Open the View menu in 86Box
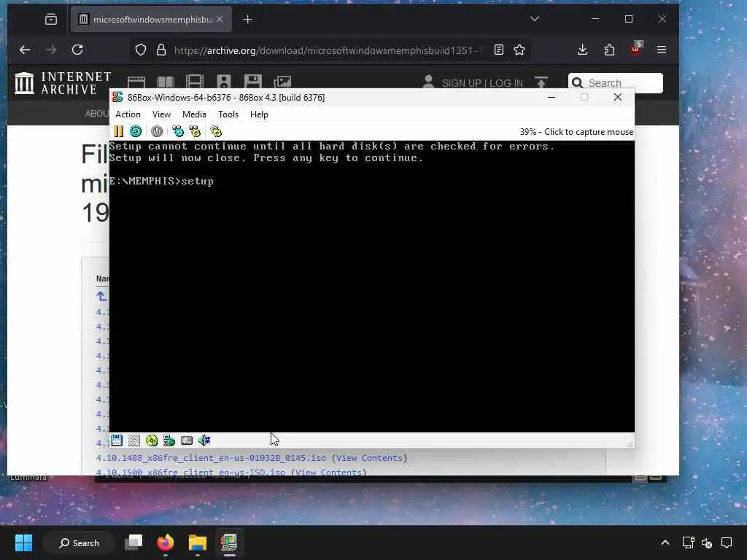Viewport: 747px width, 560px height. (161, 114)
